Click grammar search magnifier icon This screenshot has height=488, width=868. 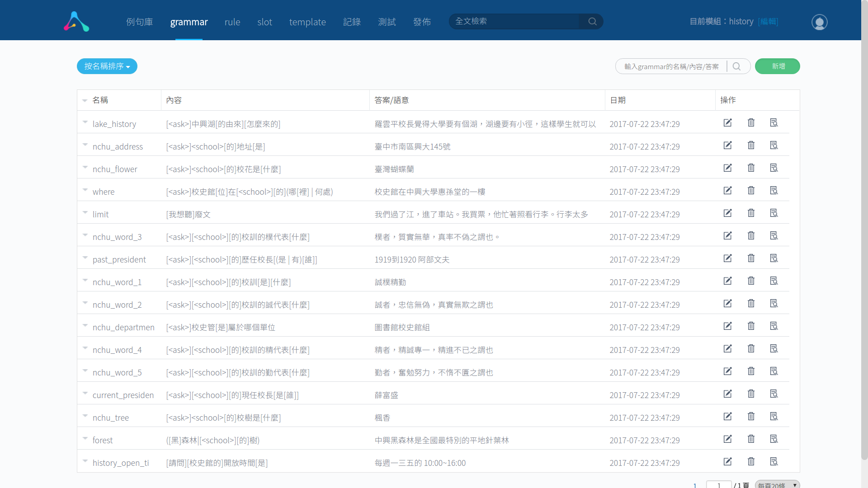[x=736, y=66]
